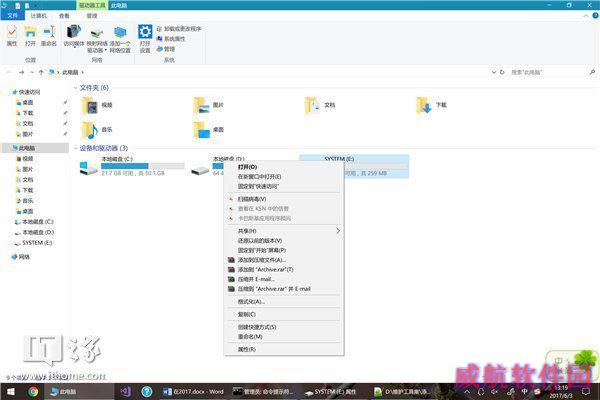Select the 本地磁盘 (C:) drive

click(131, 166)
